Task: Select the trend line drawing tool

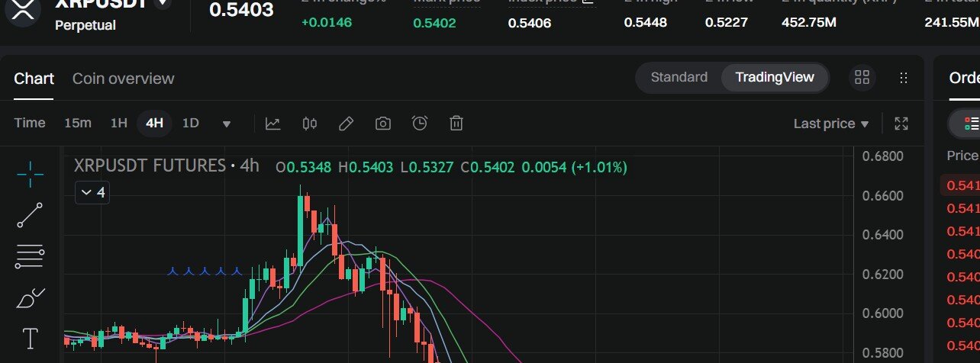Action: [x=30, y=216]
